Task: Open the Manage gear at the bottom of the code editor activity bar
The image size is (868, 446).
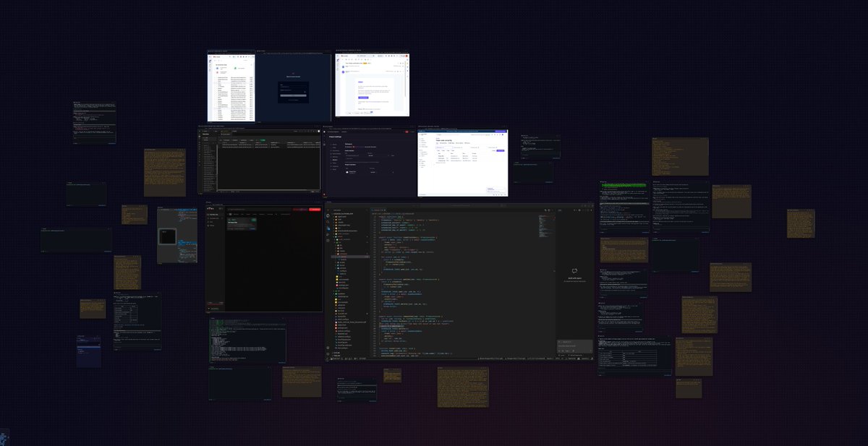Action: (328, 354)
